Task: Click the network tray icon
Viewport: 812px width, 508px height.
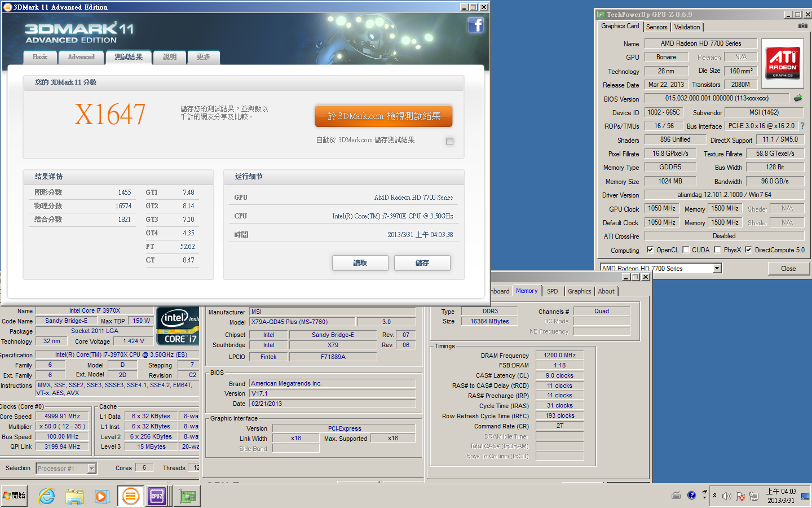Action: [754, 496]
